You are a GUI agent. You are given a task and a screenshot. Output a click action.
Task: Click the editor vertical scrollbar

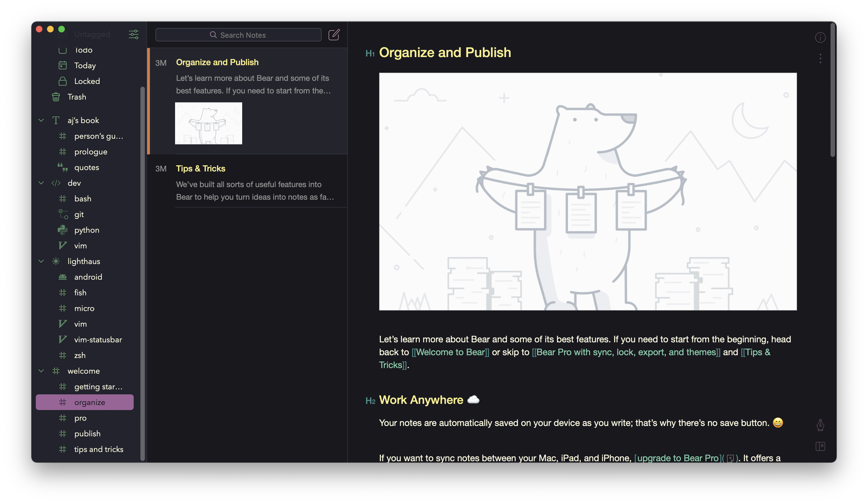[x=832, y=90]
